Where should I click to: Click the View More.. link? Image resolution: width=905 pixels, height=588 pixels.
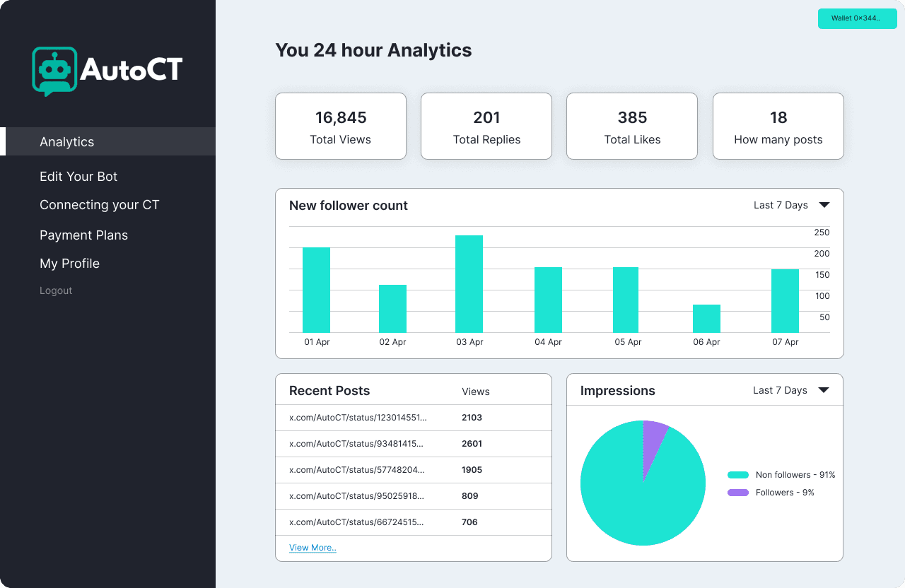pos(313,548)
